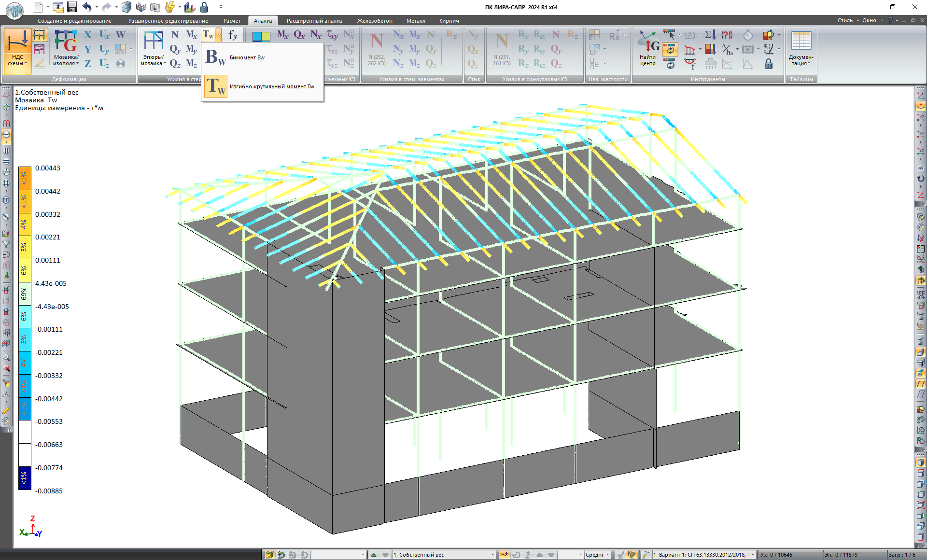Toggle the highlighted color scale refresh button
Screen dimensions: 927x560
tap(670, 49)
